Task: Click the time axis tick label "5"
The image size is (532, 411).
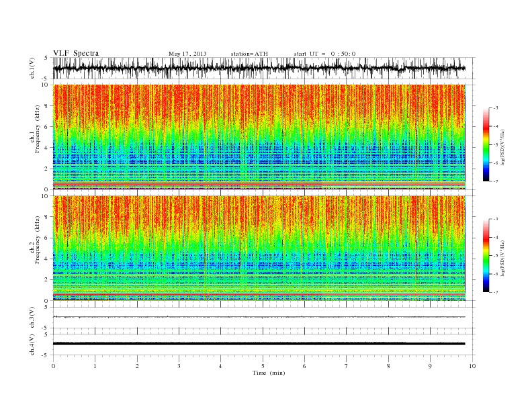Action: pos(263,366)
